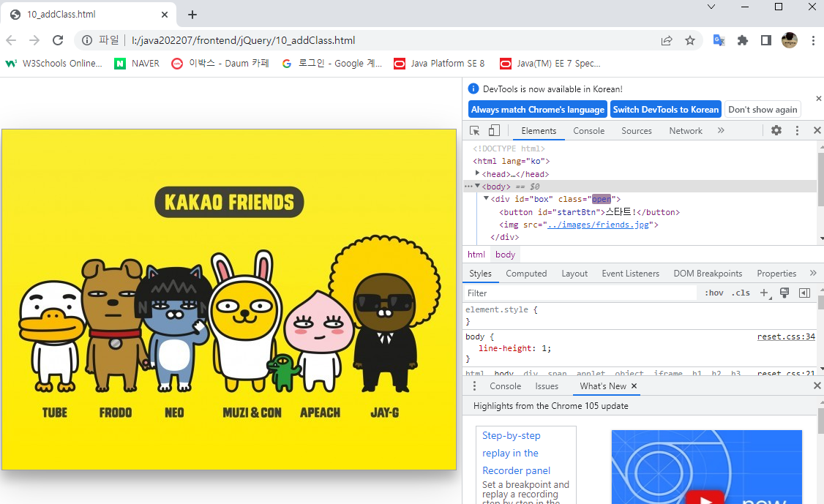Switch to the Sources panel tab
This screenshot has height=504, width=824.
tap(637, 130)
